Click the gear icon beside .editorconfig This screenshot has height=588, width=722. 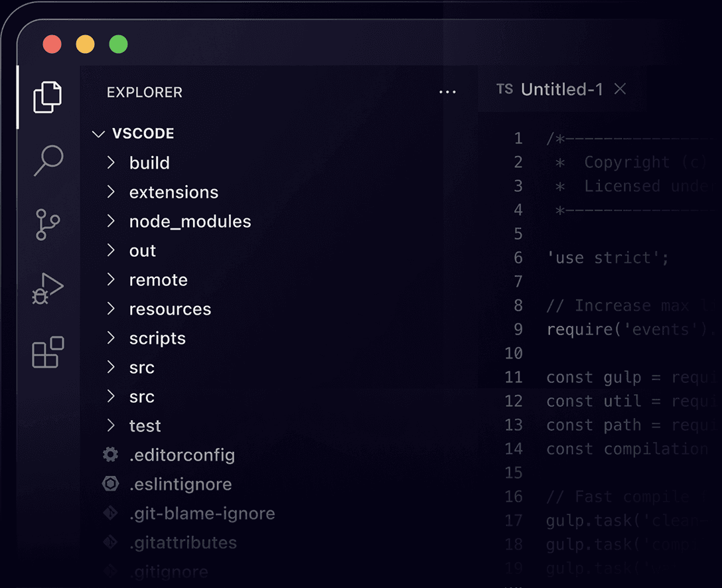click(110, 455)
